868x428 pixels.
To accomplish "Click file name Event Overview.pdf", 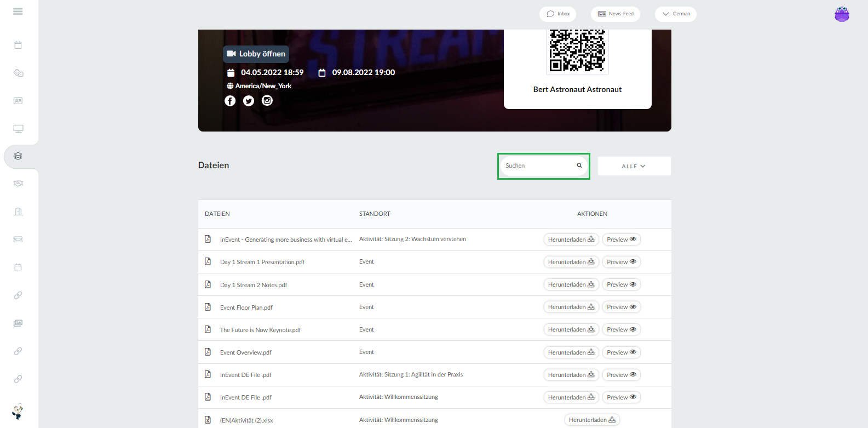I will tap(246, 352).
